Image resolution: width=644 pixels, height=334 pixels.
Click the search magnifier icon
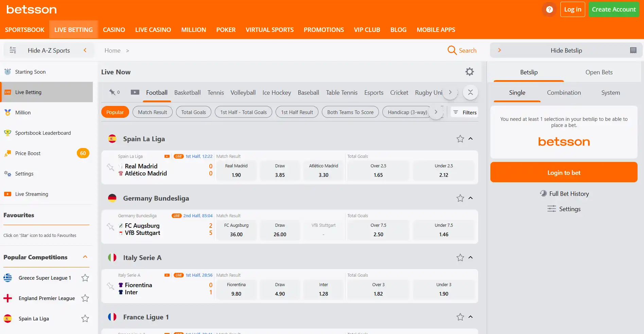click(452, 50)
